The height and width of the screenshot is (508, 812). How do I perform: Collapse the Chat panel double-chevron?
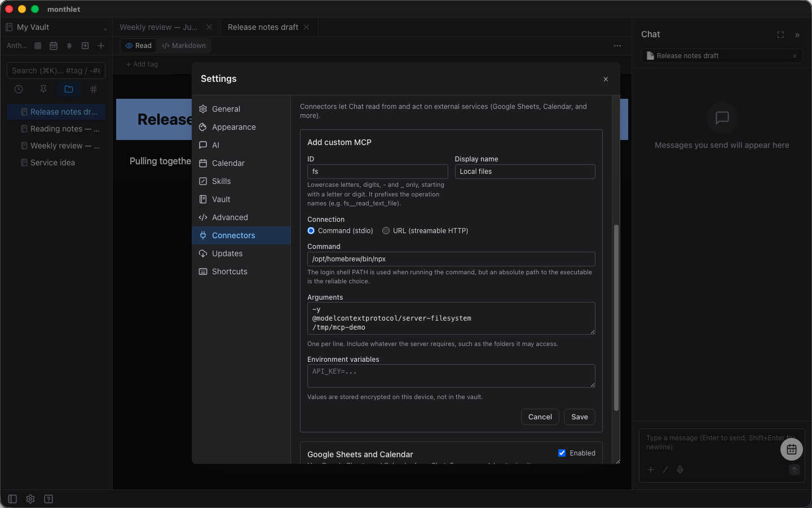(x=797, y=35)
